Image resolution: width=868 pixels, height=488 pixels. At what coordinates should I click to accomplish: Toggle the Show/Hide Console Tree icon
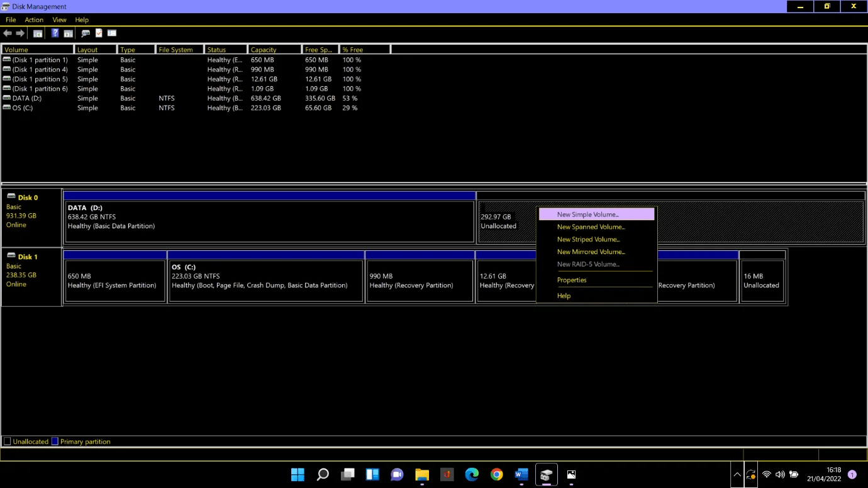[38, 33]
